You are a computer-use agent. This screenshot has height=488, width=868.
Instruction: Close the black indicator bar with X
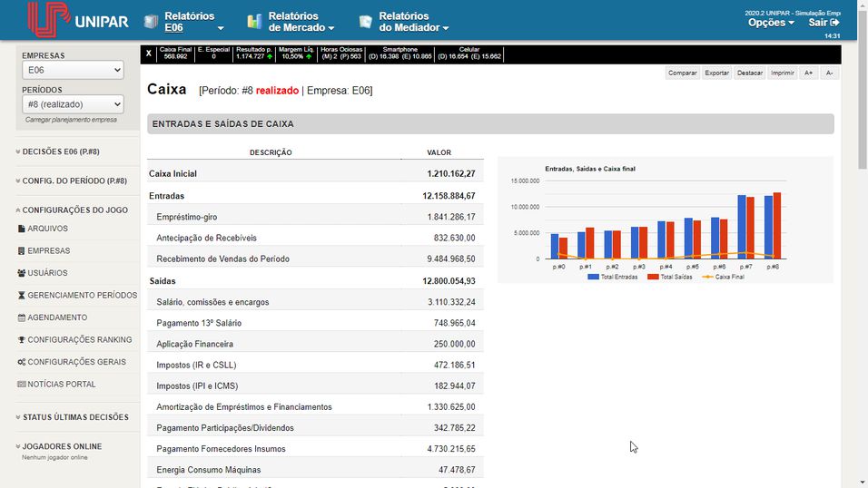pyautogui.click(x=149, y=54)
